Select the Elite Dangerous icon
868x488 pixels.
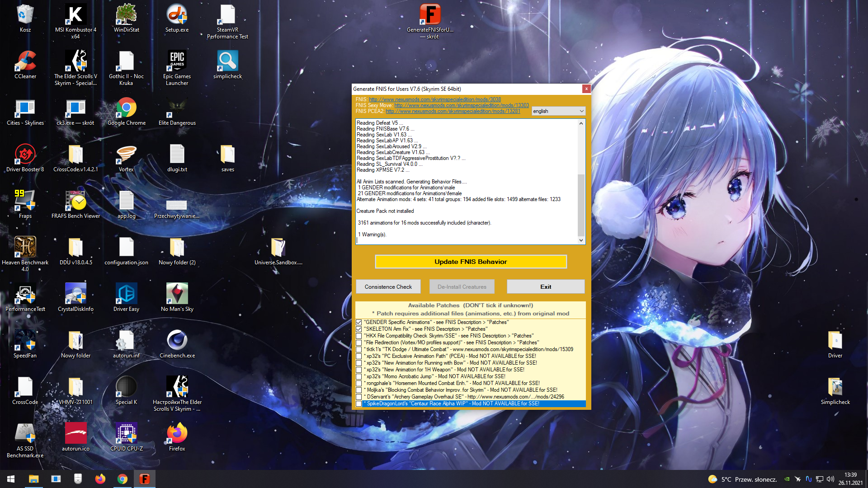point(177,112)
